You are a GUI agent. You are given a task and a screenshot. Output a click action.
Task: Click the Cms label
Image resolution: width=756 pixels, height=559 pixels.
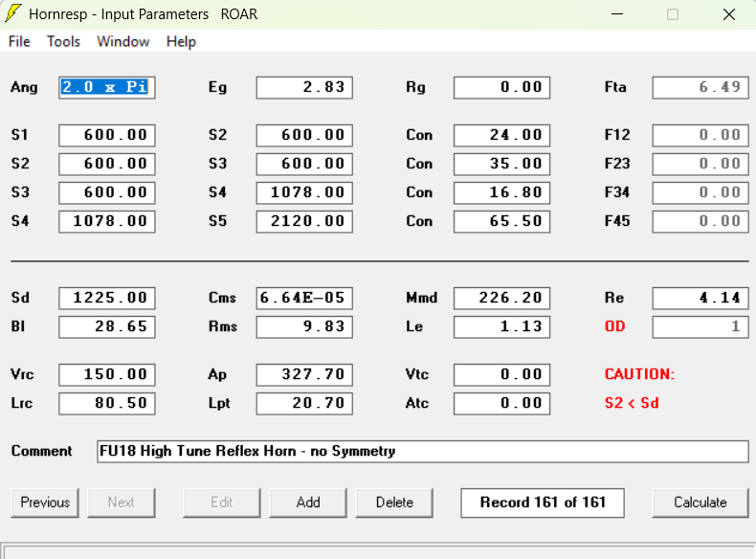[222, 298]
